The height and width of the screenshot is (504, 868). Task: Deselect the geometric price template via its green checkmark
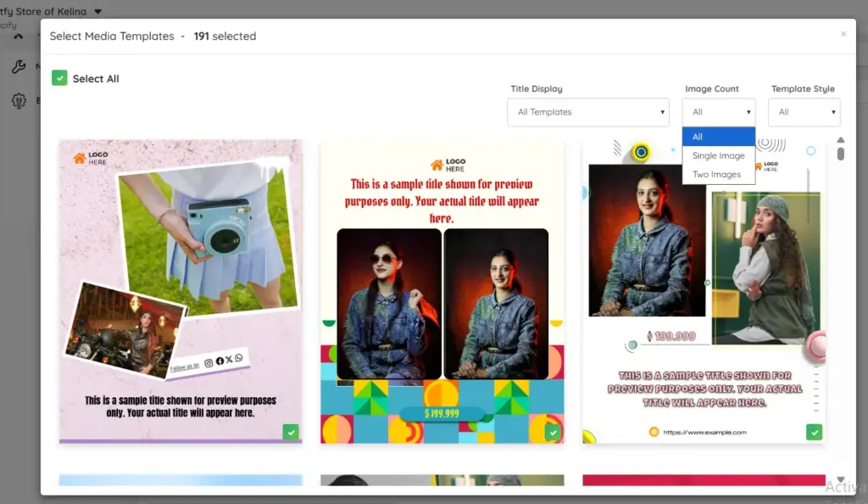pyautogui.click(x=552, y=432)
